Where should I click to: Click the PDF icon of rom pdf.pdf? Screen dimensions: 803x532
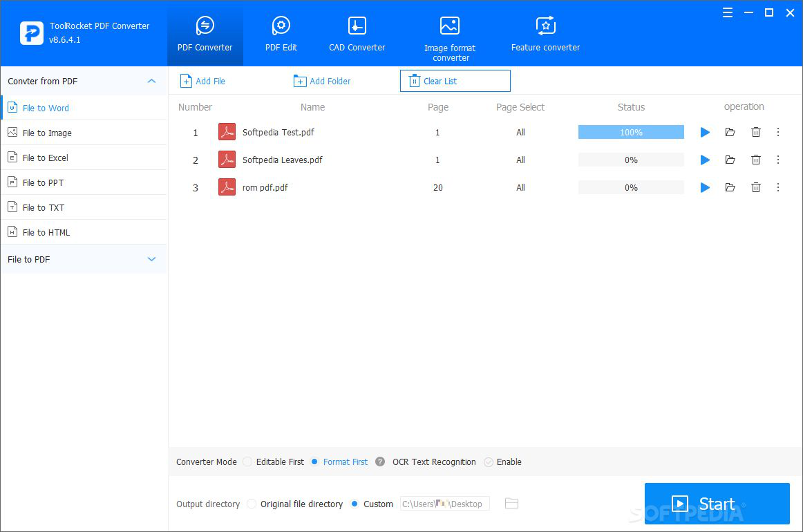pyautogui.click(x=227, y=187)
